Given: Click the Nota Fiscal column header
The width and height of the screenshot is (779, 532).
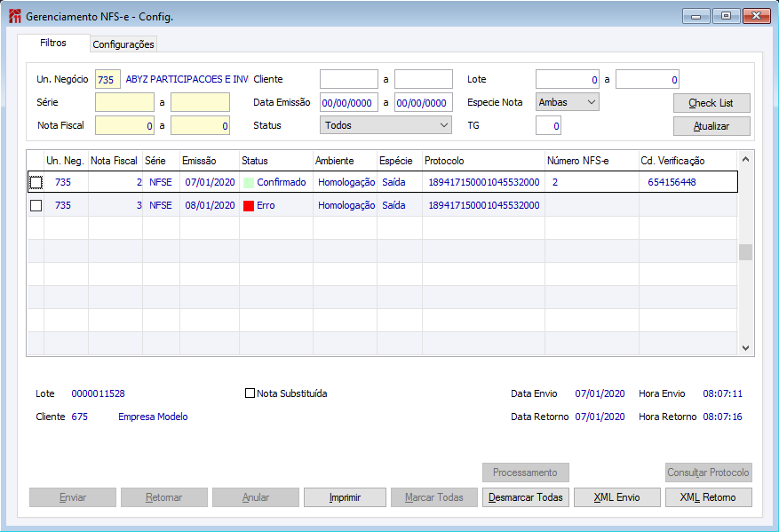Looking at the screenshot, I should [115, 161].
